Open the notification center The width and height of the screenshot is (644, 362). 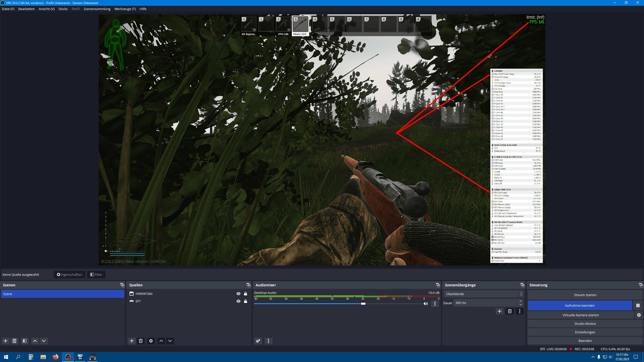coord(636,357)
